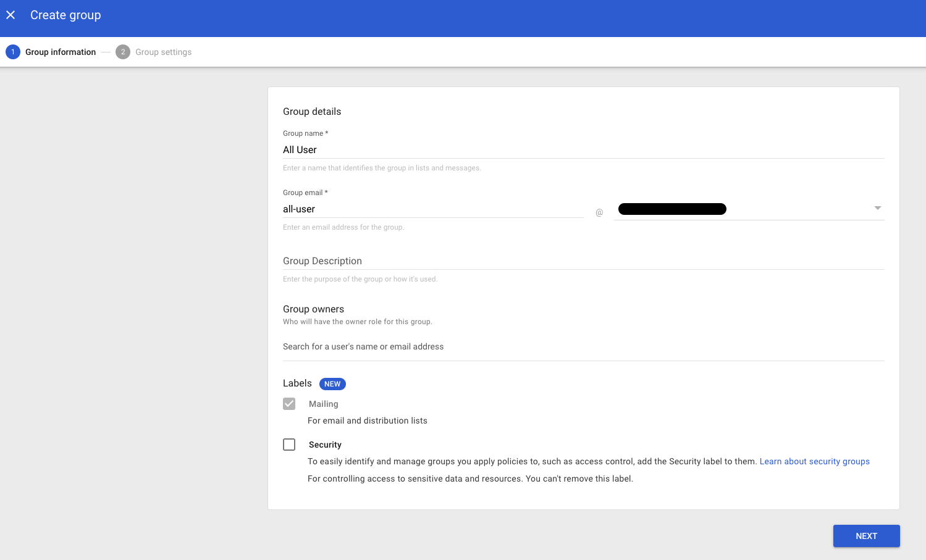Focus the Group name field
The height and width of the screenshot is (560, 926).
coord(583,150)
